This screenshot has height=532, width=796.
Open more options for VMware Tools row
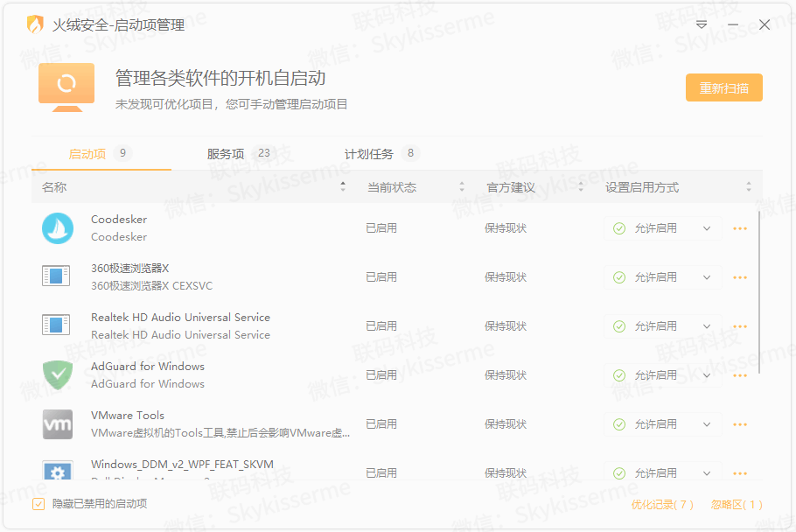point(740,424)
